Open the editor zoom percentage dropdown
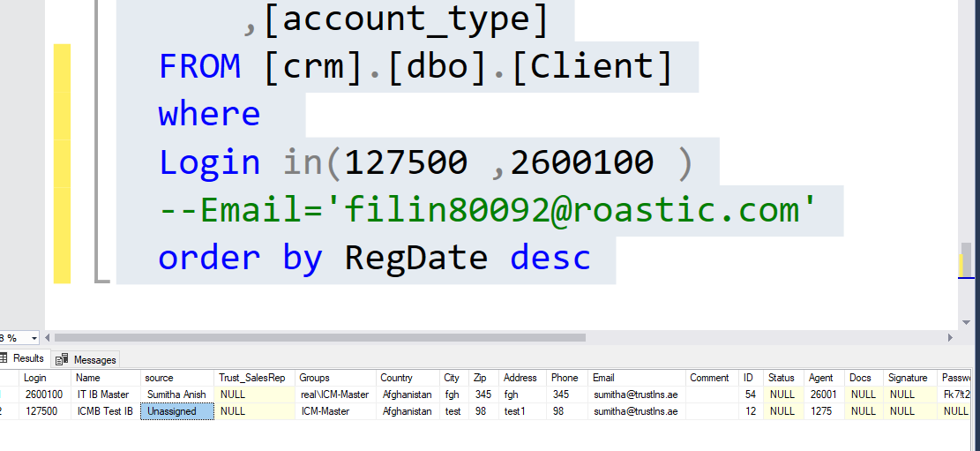Image resolution: width=980 pixels, height=451 pixels. click(x=34, y=338)
